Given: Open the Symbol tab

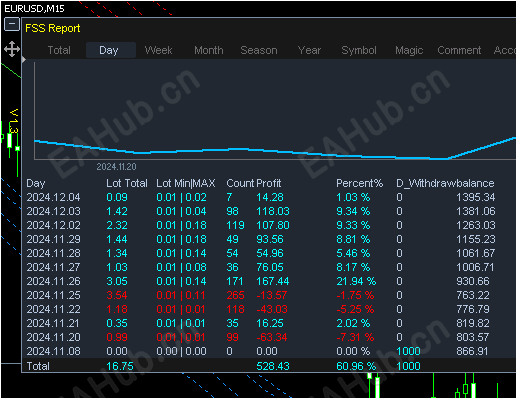Looking at the screenshot, I should [359, 50].
